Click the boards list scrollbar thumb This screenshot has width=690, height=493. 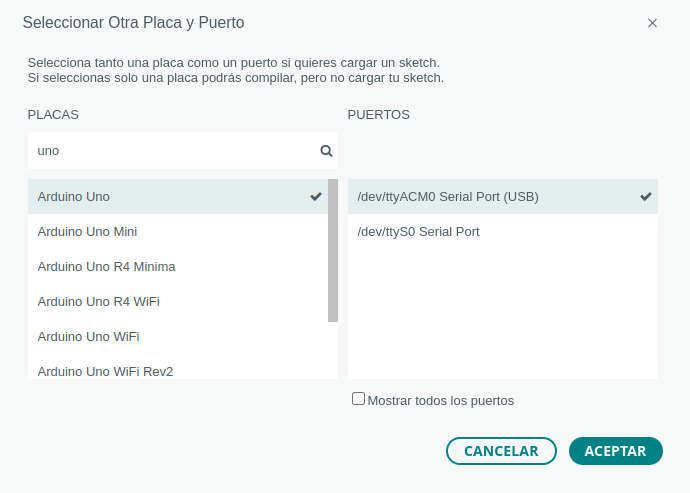333,250
